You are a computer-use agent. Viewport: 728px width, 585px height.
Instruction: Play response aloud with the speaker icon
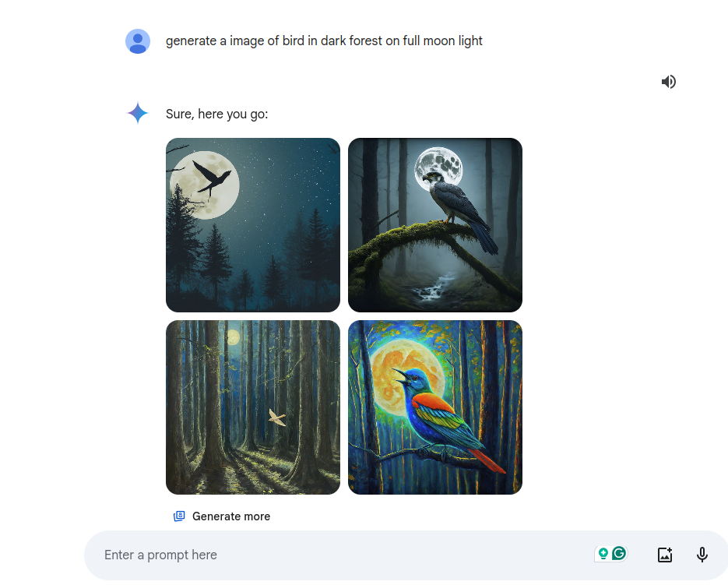pyautogui.click(x=669, y=82)
